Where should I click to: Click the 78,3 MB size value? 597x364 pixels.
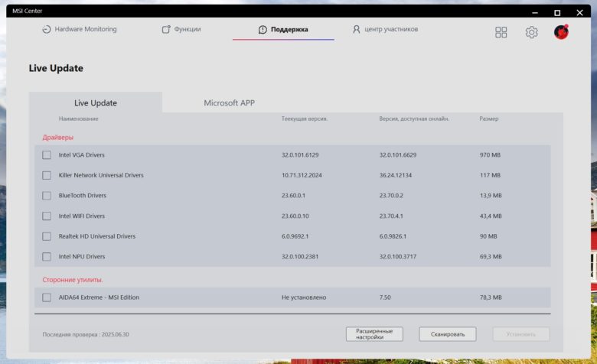(491, 297)
